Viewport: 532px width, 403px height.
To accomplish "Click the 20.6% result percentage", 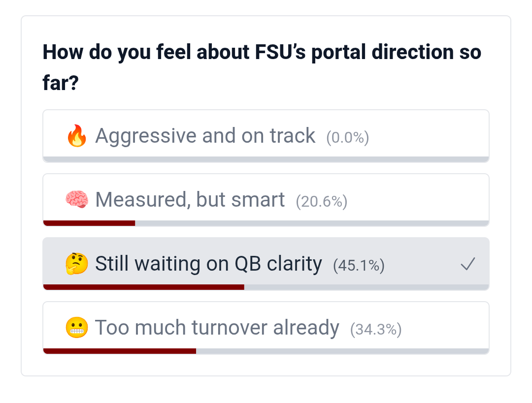I will 322,201.
